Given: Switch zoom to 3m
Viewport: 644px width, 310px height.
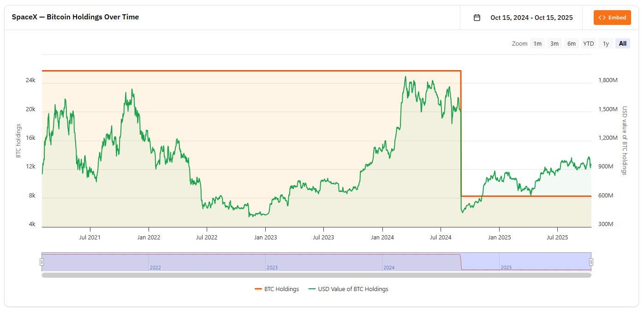Looking at the screenshot, I should (x=555, y=44).
